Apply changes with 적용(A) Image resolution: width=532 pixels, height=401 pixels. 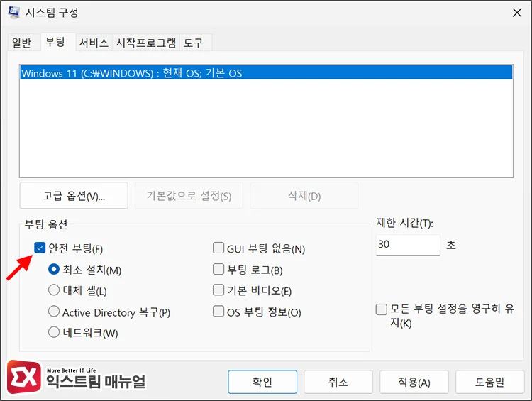tap(414, 382)
